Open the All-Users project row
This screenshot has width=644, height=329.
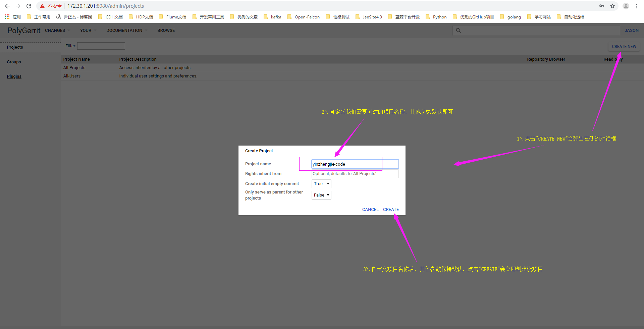point(352,76)
